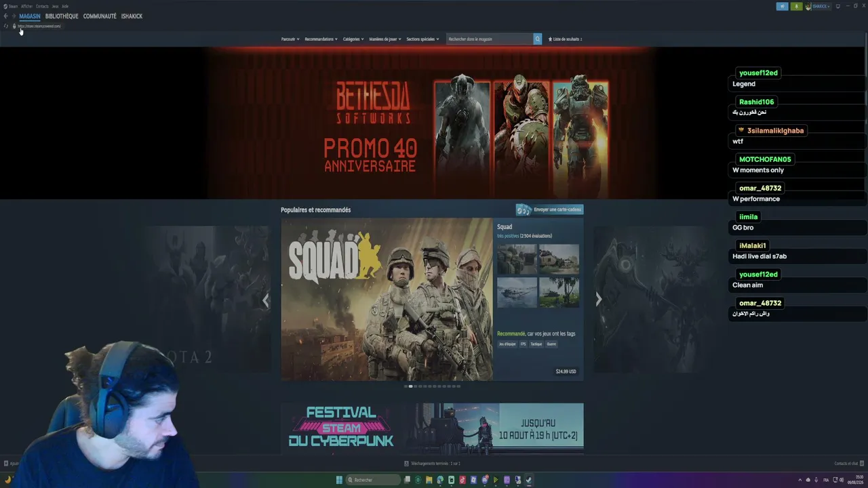The height and width of the screenshot is (488, 868).
Task: Open the Aide menu
Action: [x=65, y=6]
